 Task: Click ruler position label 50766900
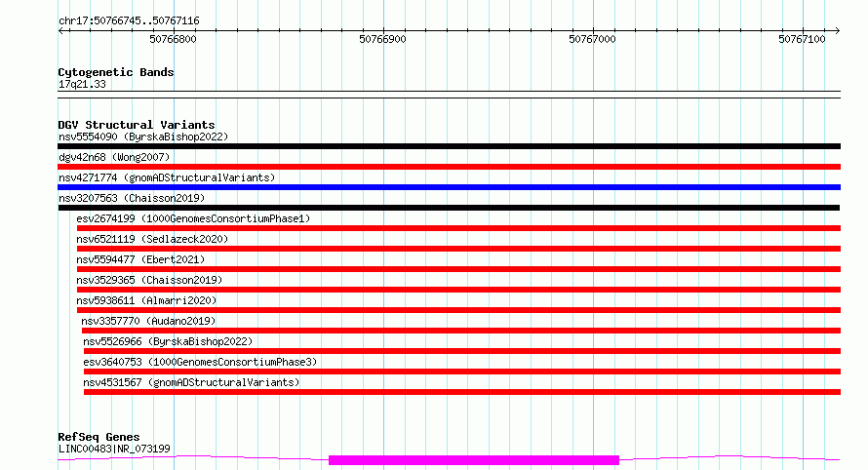click(382, 39)
